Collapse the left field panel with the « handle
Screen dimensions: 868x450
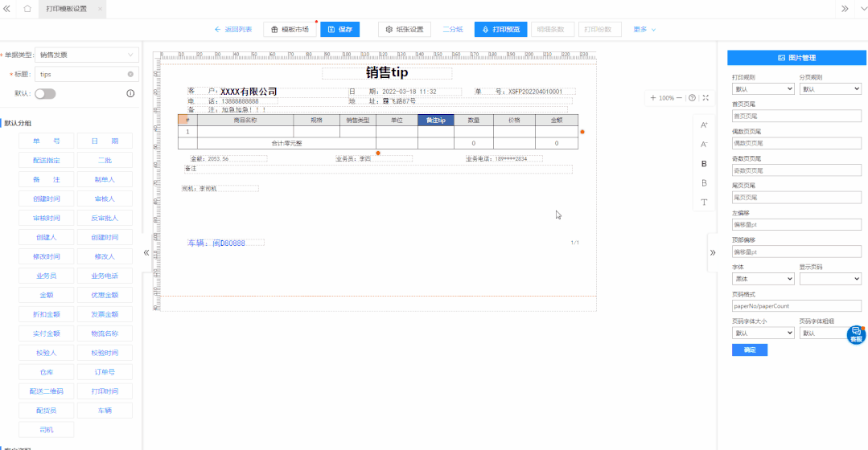146,252
